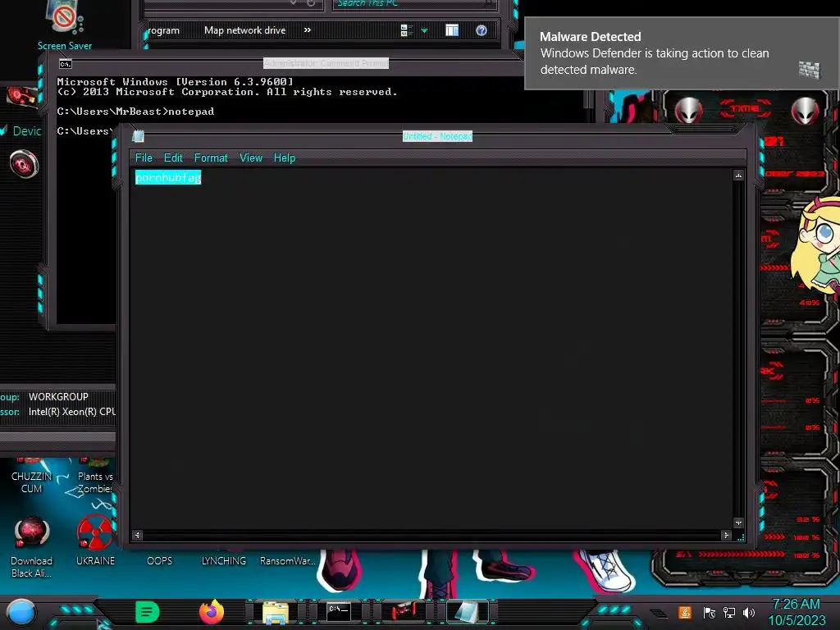Click the resize grip in Notepad's bottom corner
Viewport: 840px width, 630px height.
point(741,536)
